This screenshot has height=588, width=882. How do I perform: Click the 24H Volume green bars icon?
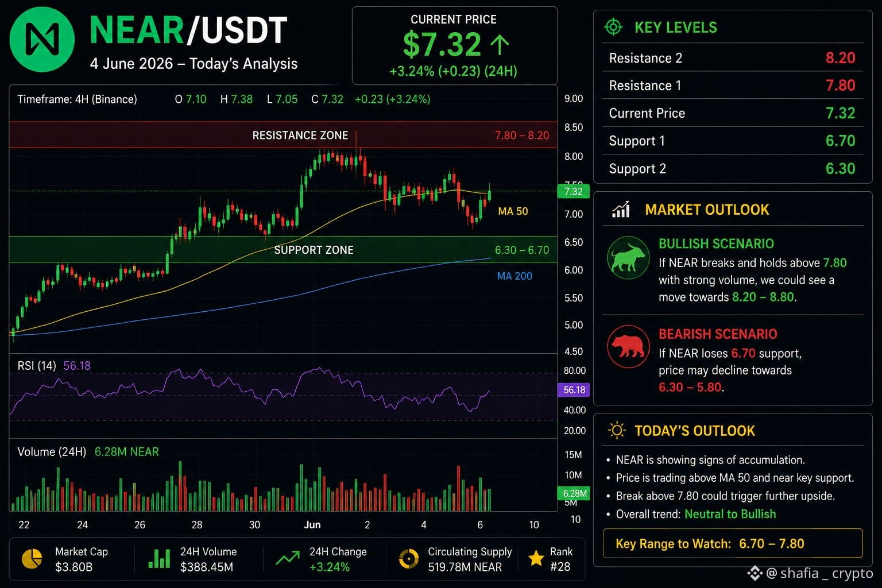159,559
